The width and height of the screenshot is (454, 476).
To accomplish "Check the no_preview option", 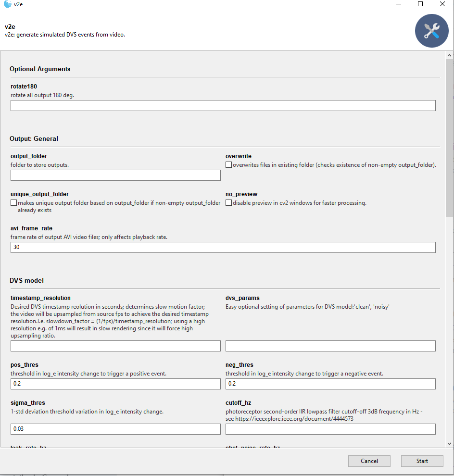I will pos(228,203).
